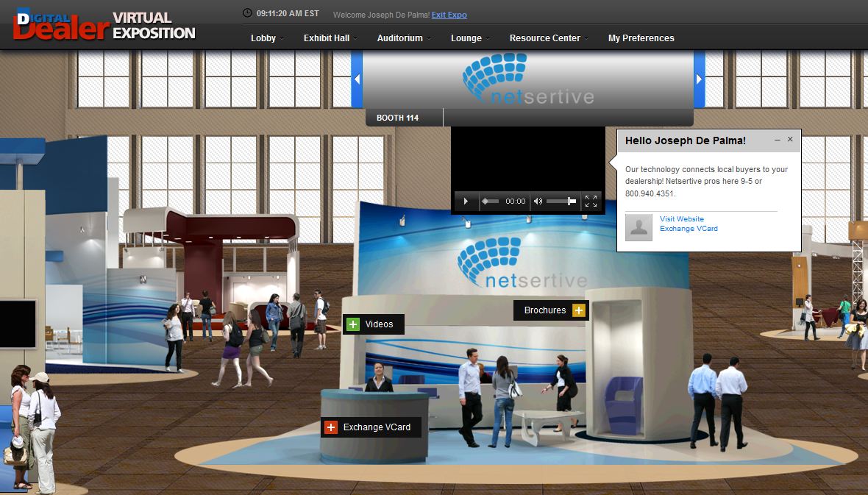Expand Exhibit Hall dropdown arrow
Image resolution: width=868 pixels, height=495 pixels.
pos(355,39)
